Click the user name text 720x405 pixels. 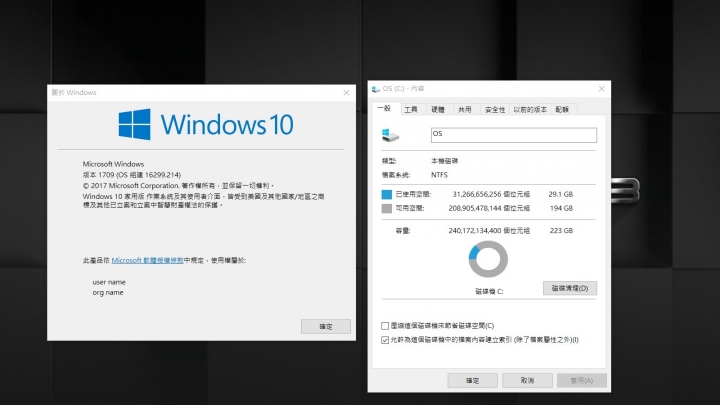(x=109, y=282)
